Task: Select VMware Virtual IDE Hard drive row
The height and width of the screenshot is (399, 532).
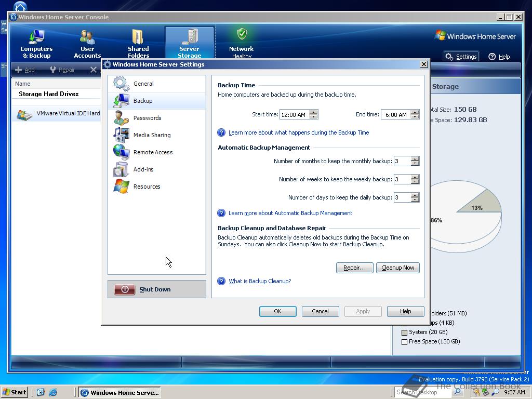Action: pos(56,114)
